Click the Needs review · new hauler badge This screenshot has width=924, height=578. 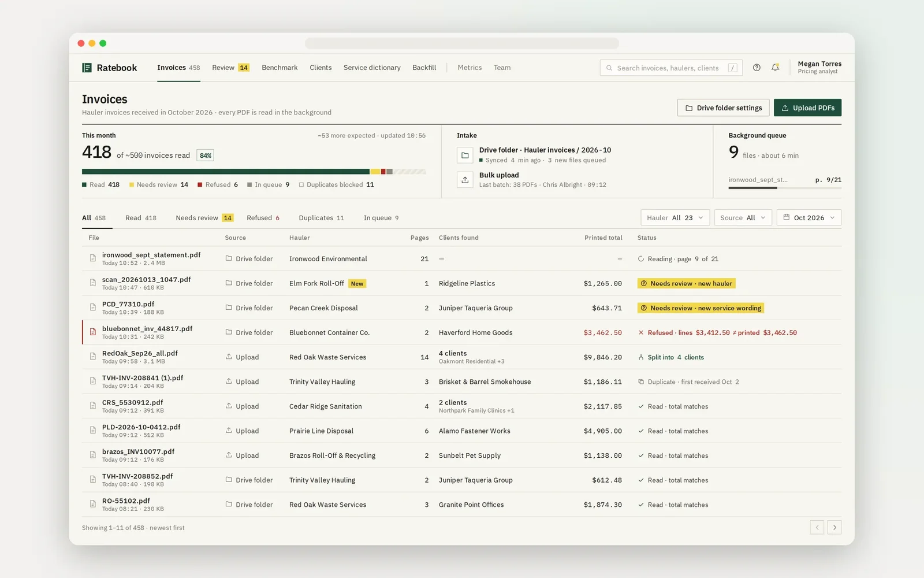point(686,283)
